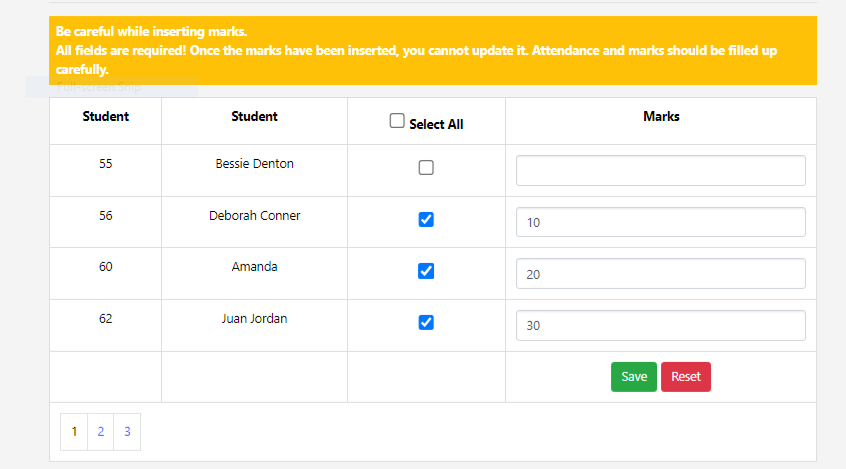The height and width of the screenshot is (469, 846).
Task: Go to pagination page 1
Action: 74,432
